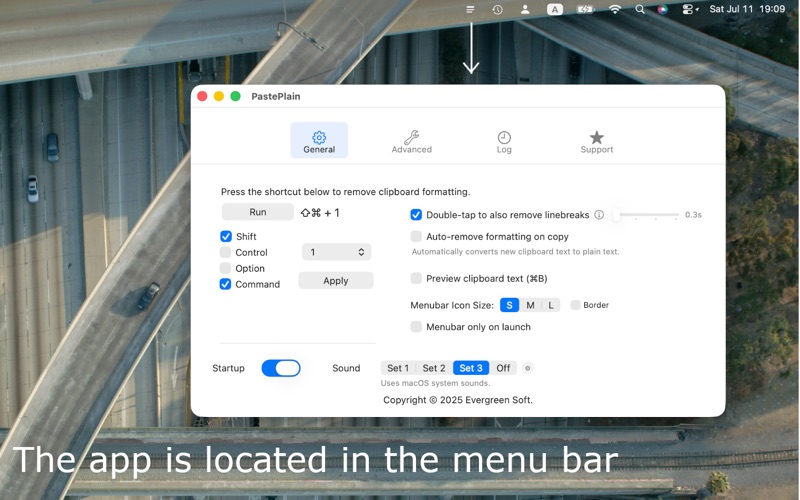800x500 pixels.
Task: Click the Run button
Action: pyautogui.click(x=258, y=212)
